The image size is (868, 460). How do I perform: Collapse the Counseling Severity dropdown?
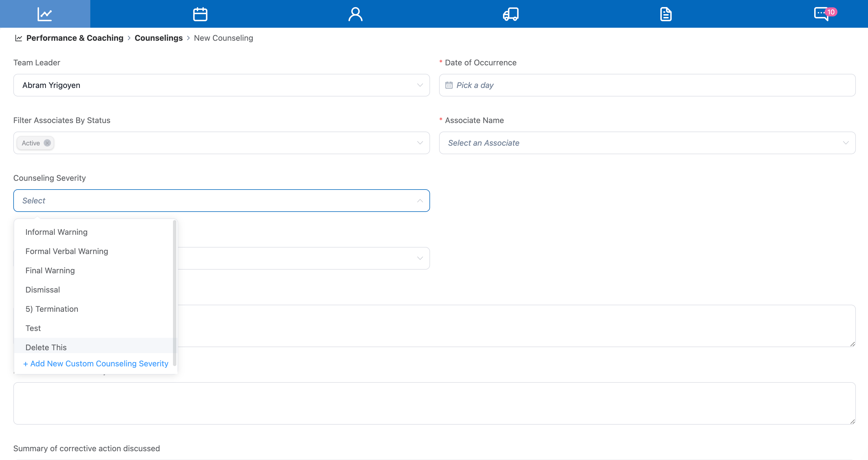pyautogui.click(x=420, y=201)
